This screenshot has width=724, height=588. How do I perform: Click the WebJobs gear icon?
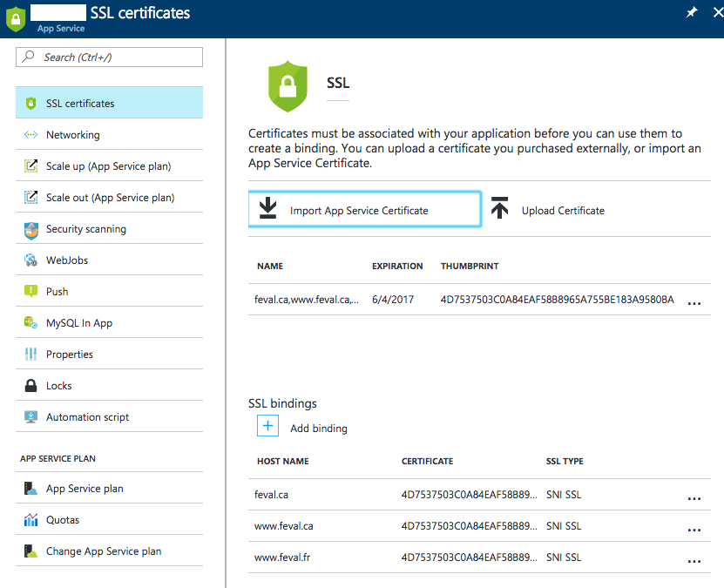[x=31, y=260]
